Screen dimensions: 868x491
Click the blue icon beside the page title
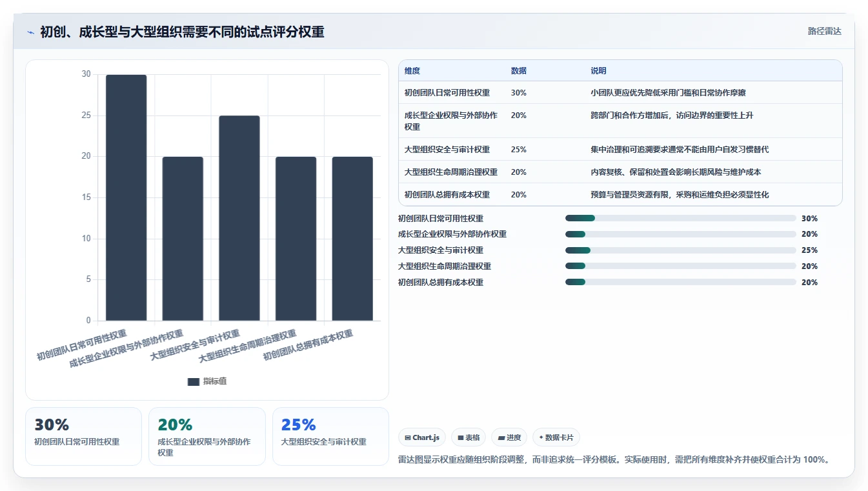(x=31, y=32)
